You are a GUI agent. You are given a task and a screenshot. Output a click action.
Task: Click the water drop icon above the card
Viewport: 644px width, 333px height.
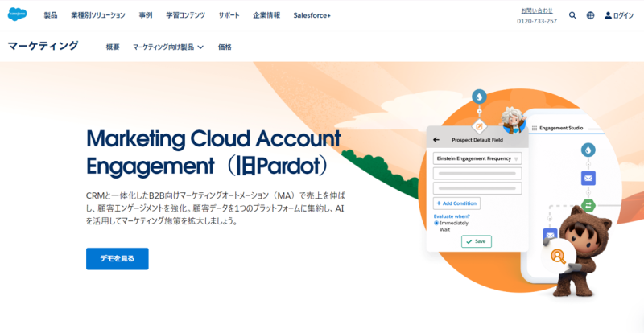point(479,97)
